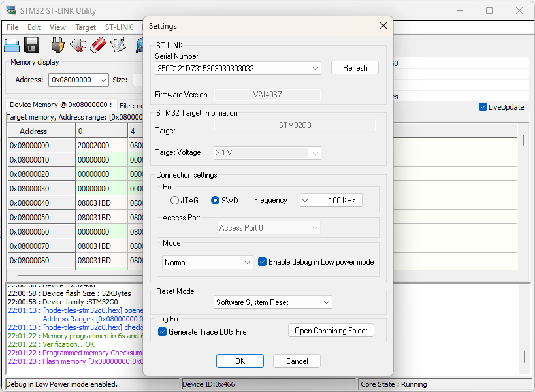Image resolution: width=535 pixels, height=392 pixels.
Task: Click the Open file toolbar icon
Action: (x=12, y=45)
